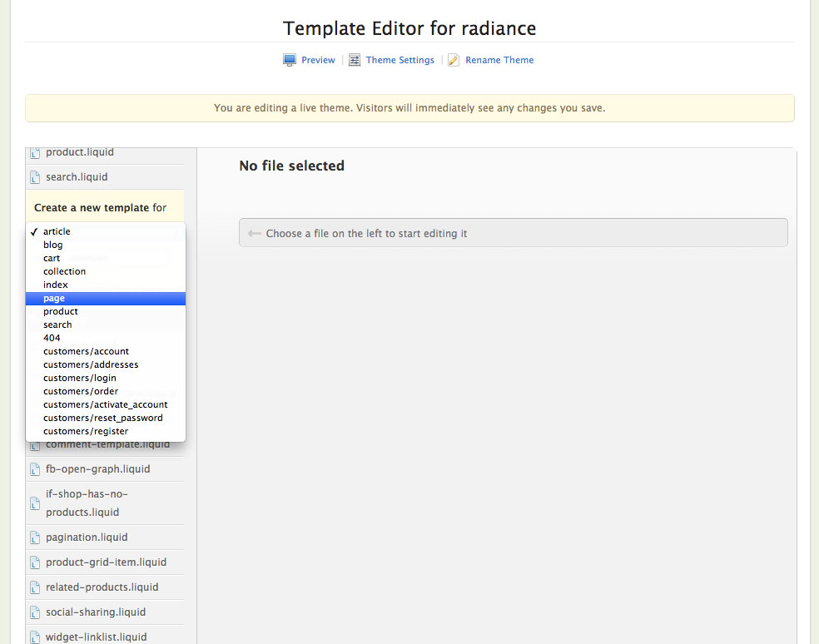Click the Theme Settings sliders icon
Viewport: 819px width, 644px height.
(x=355, y=59)
